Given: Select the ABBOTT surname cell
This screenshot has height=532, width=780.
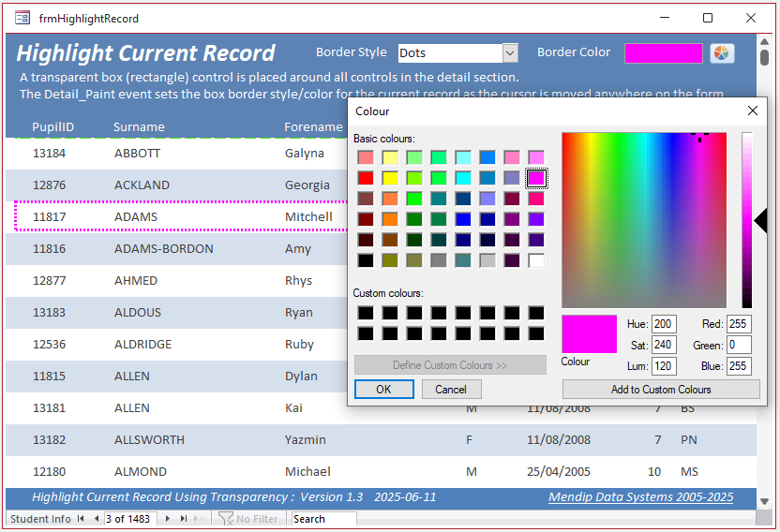Looking at the screenshot, I should coord(137,153).
